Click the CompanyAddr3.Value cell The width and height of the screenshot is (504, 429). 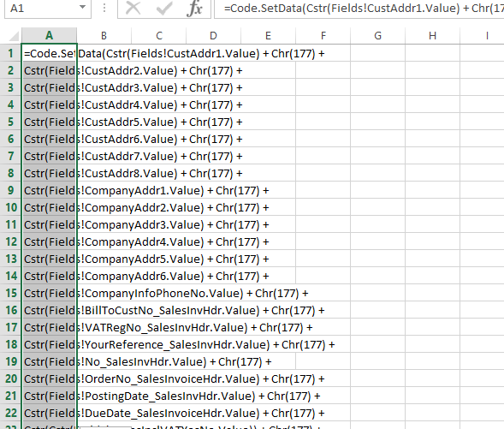coord(49,224)
